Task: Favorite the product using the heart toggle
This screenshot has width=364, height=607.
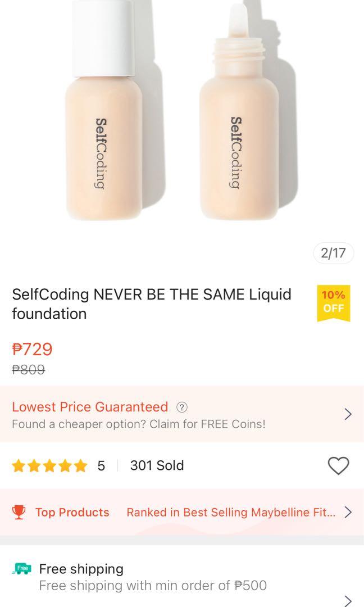Action: (x=338, y=465)
